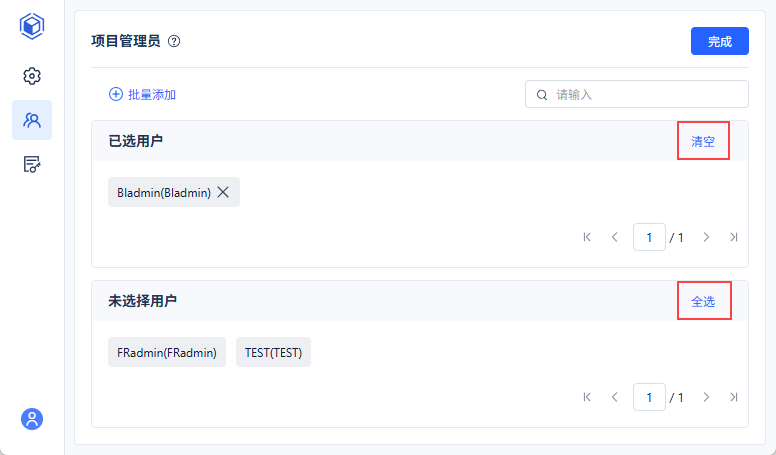Click the 批量添加 plus icon
The image size is (776, 455).
[x=116, y=95]
